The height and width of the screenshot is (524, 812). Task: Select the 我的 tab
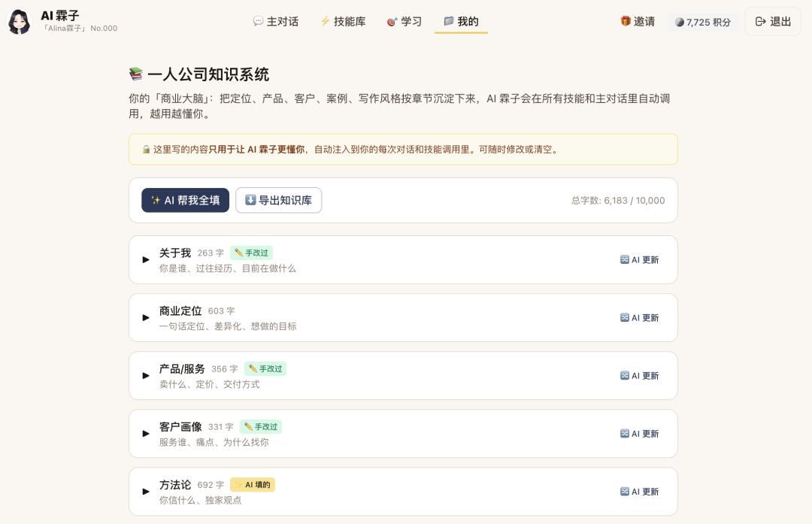click(461, 21)
